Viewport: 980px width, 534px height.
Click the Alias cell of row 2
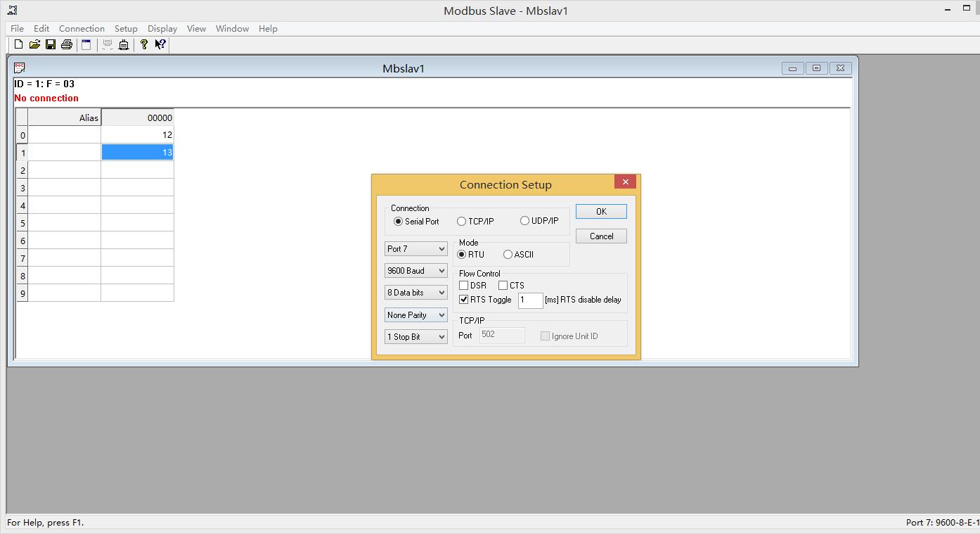point(65,170)
